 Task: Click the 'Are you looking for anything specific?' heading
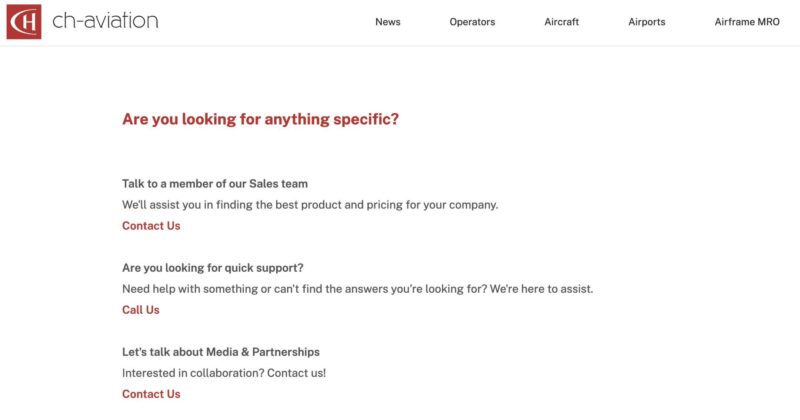pyautogui.click(x=260, y=119)
